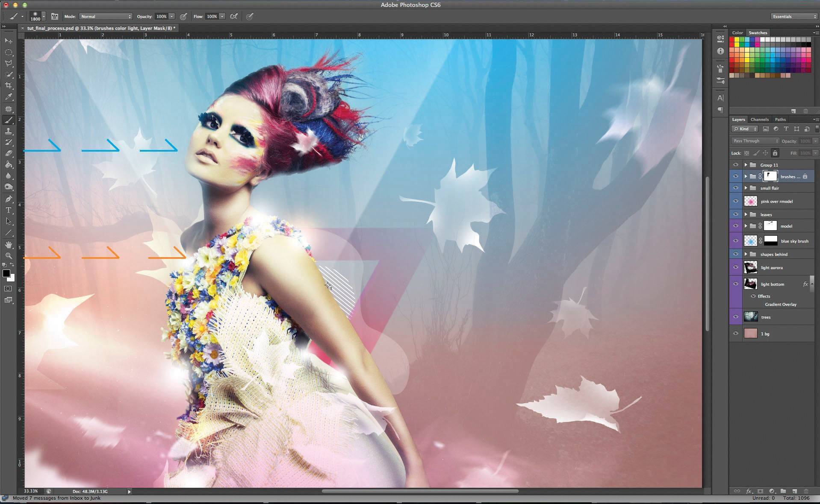This screenshot has width=820, height=504.
Task: Select the Line tool
Action: pyautogui.click(x=9, y=233)
